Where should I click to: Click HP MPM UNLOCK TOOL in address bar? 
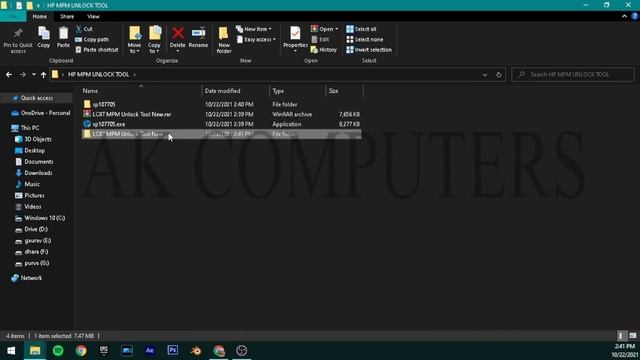tap(98, 74)
